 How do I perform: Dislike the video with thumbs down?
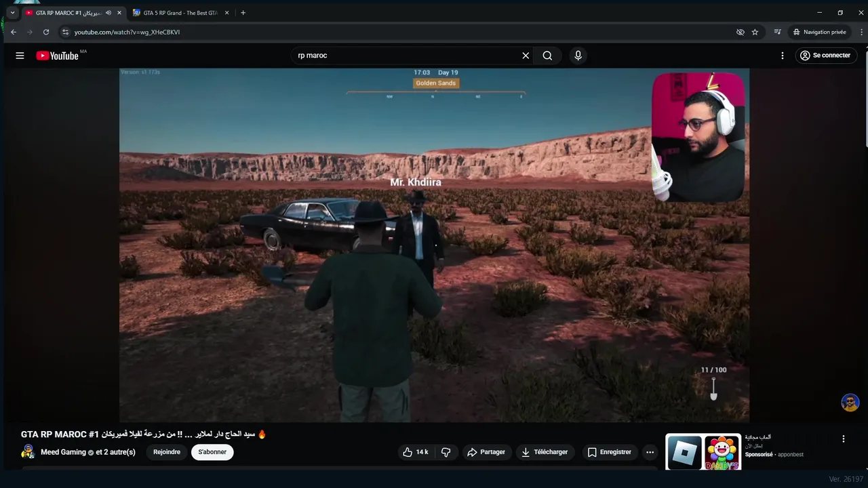point(446,452)
